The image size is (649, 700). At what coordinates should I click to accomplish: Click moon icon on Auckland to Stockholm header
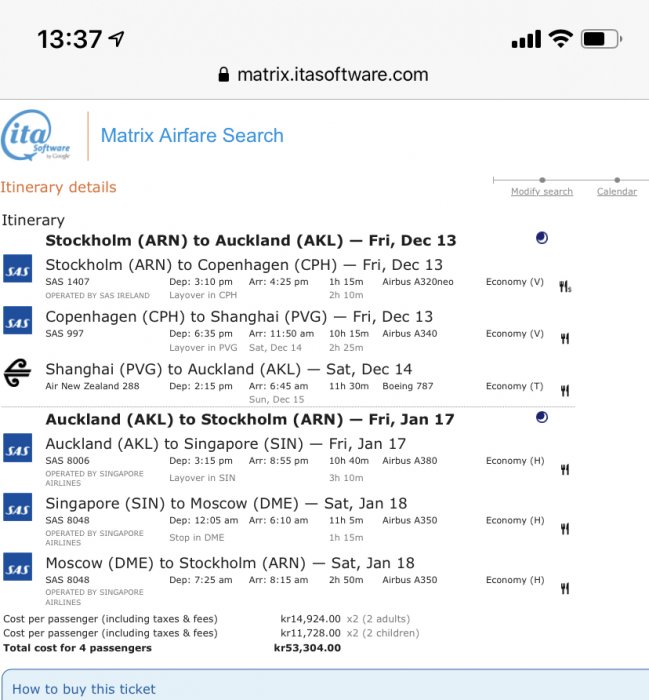[x=542, y=417]
